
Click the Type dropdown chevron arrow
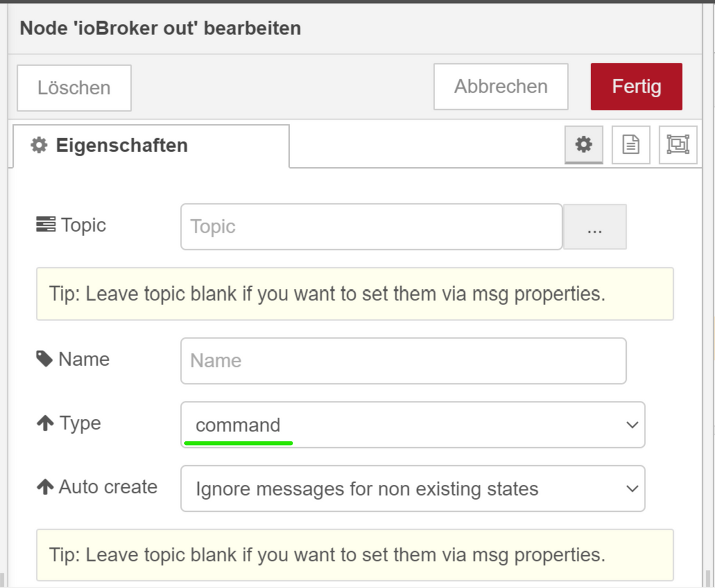[632, 425]
